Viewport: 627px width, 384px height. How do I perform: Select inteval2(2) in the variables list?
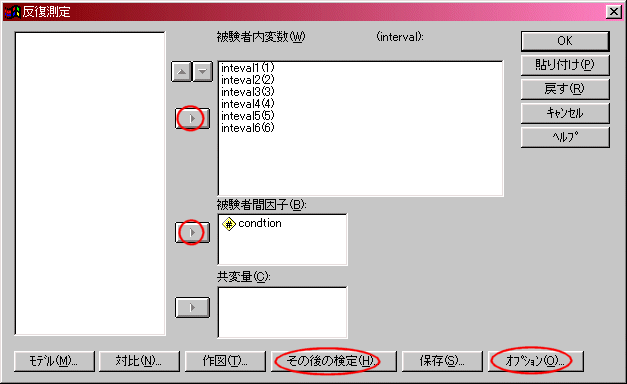(x=248, y=80)
